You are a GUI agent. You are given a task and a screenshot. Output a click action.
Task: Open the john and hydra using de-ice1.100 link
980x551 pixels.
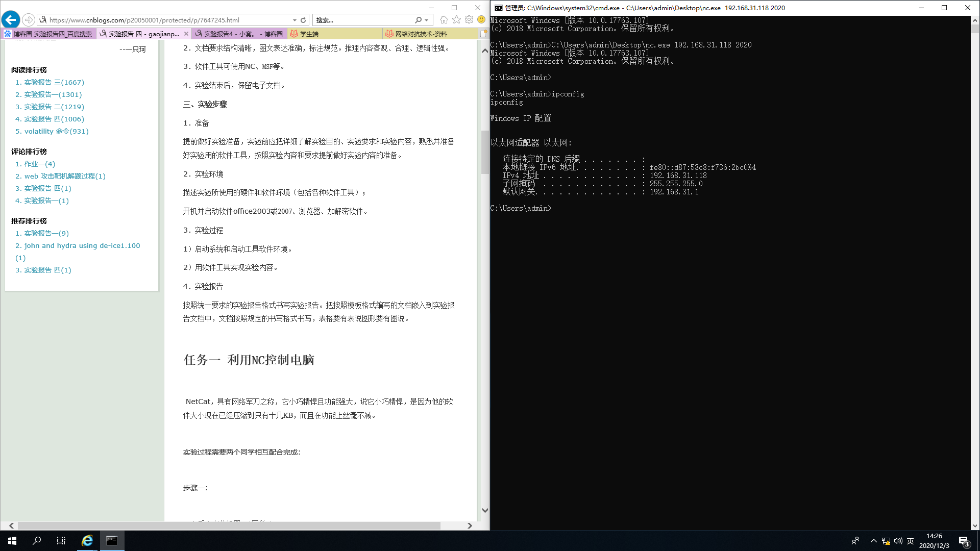tap(82, 245)
